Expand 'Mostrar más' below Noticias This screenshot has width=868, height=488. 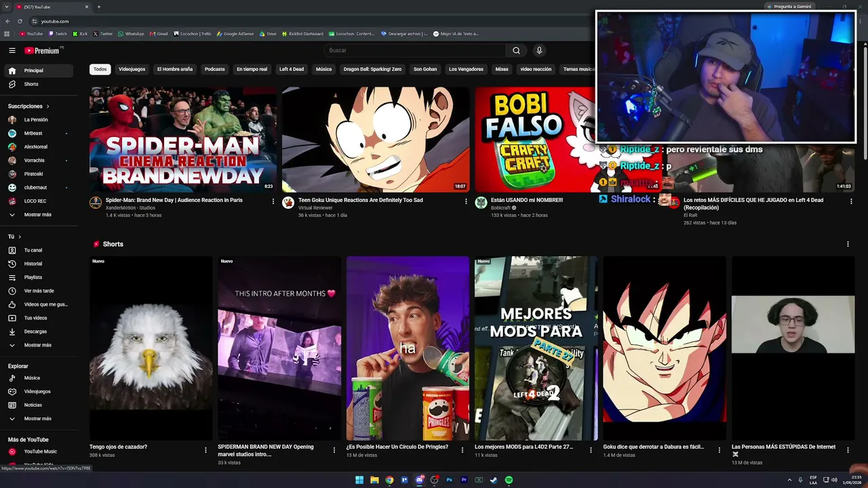(x=39, y=419)
